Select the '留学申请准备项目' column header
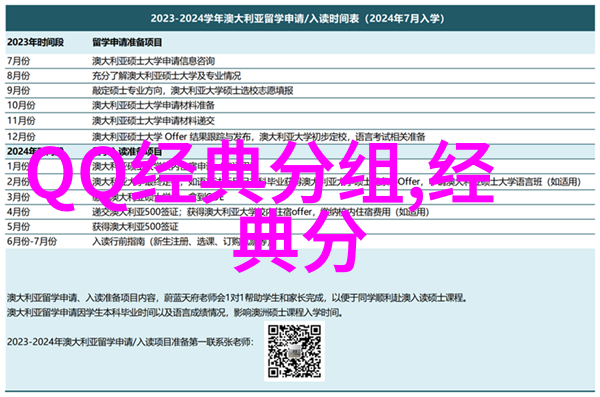 click(127, 42)
